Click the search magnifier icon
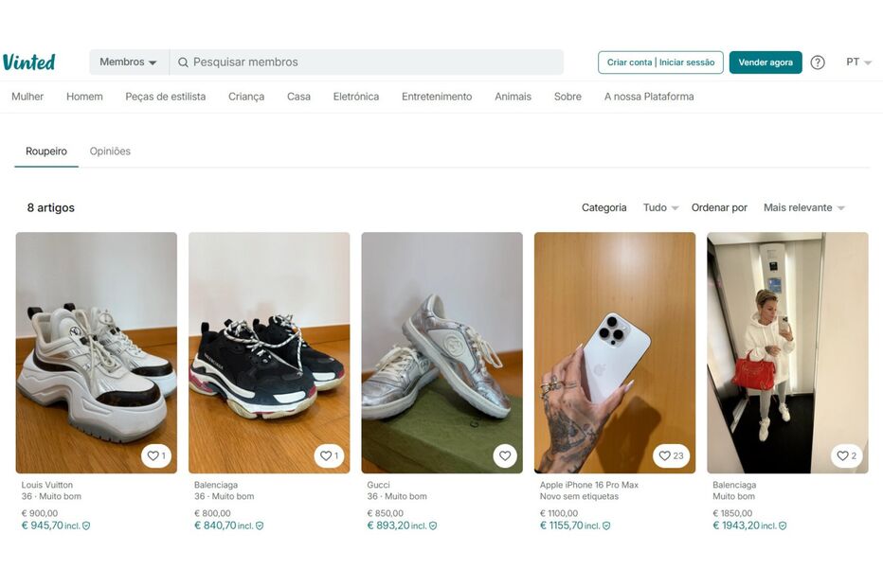The height and width of the screenshot is (588, 883). [183, 62]
